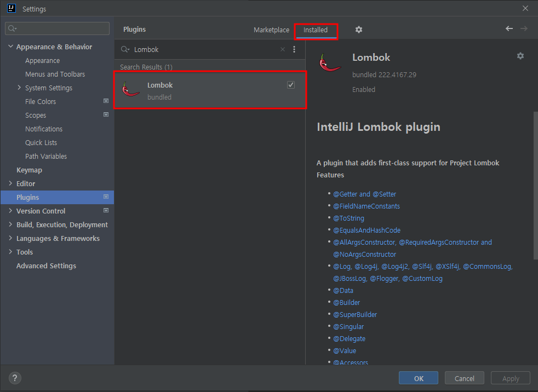Switch to the Marketplace tab
Viewport: 538px width, 392px height.
(271, 30)
